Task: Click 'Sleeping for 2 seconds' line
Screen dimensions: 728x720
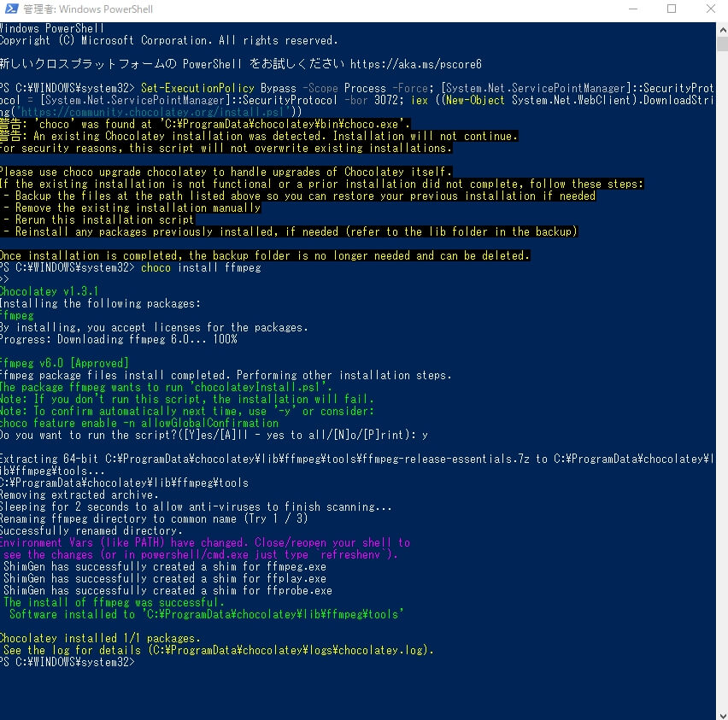Action: (196, 507)
